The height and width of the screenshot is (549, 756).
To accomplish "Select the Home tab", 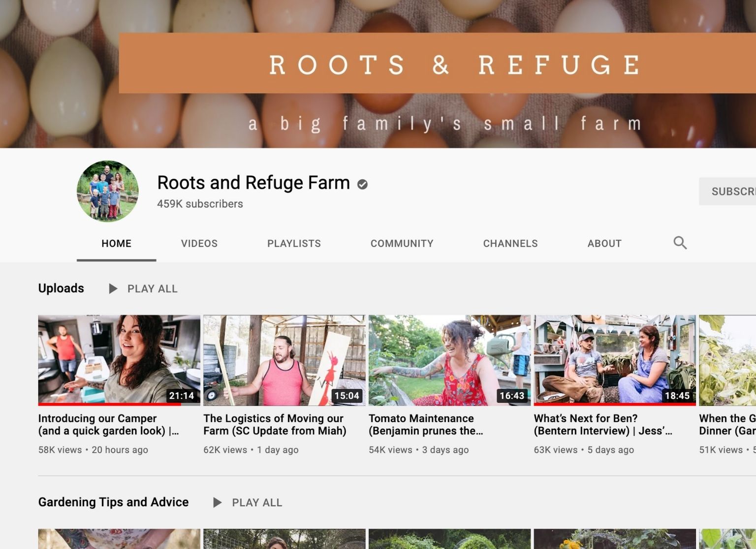I will point(116,243).
